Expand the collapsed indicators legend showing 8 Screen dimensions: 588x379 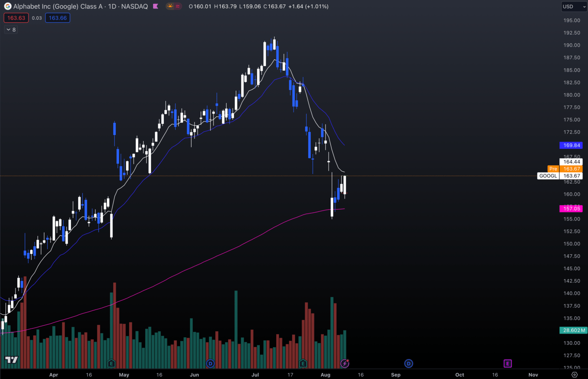point(11,30)
